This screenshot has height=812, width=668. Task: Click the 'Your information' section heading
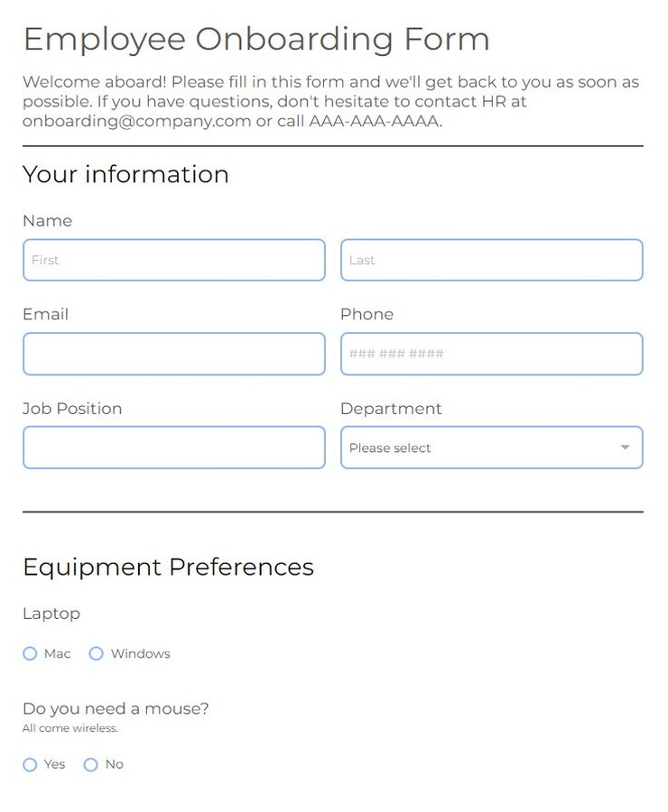(x=125, y=174)
